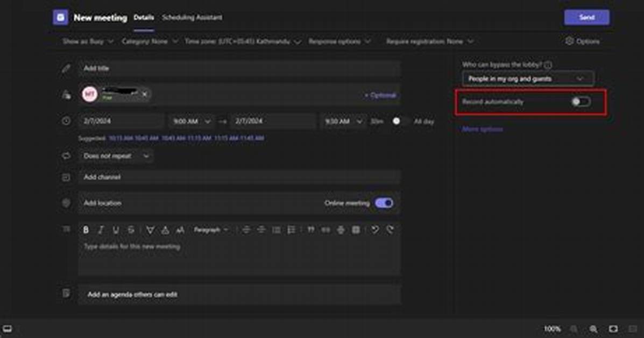
Task: Open the 9:30 AM end time dropdown
Action: pyautogui.click(x=343, y=121)
